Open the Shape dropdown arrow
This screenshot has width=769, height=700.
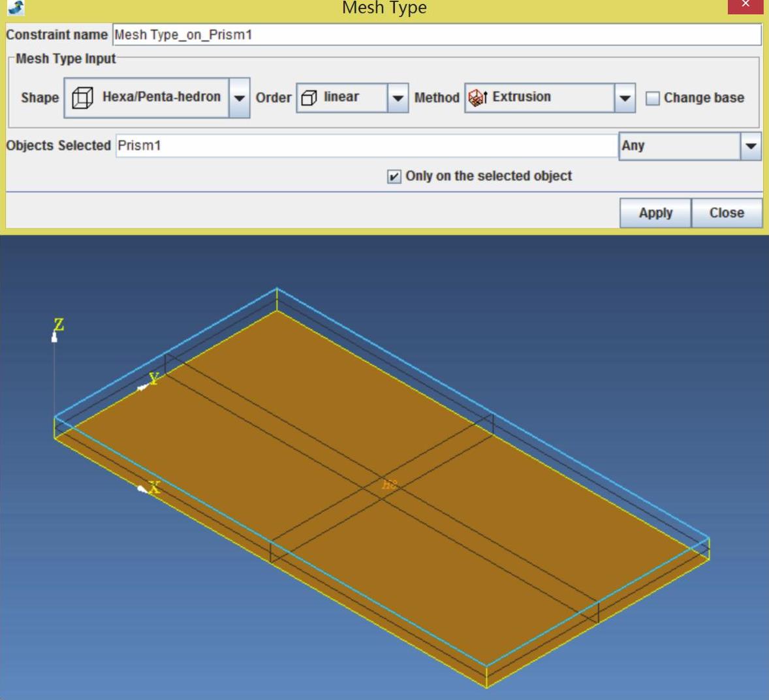pos(240,98)
